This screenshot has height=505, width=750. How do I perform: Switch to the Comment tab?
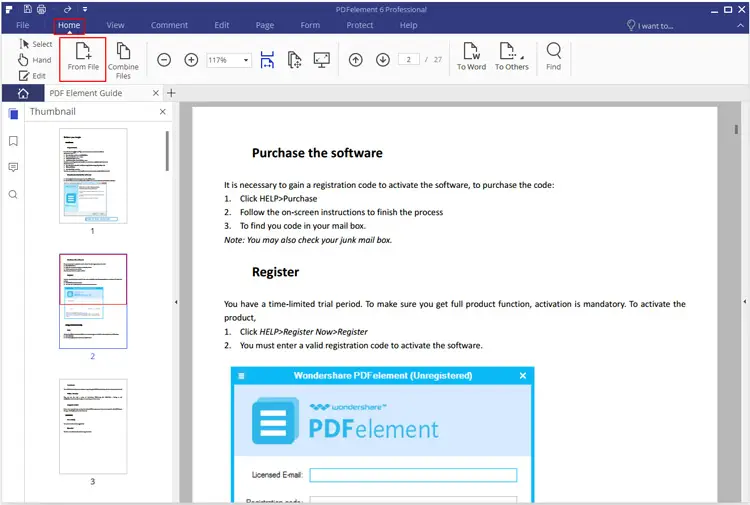[x=169, y=25]
